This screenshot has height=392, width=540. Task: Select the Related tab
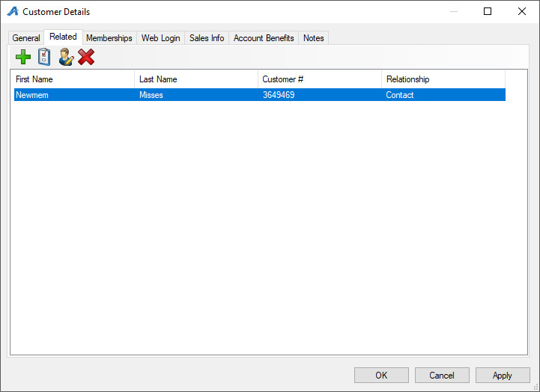click(x=63, y=37)
